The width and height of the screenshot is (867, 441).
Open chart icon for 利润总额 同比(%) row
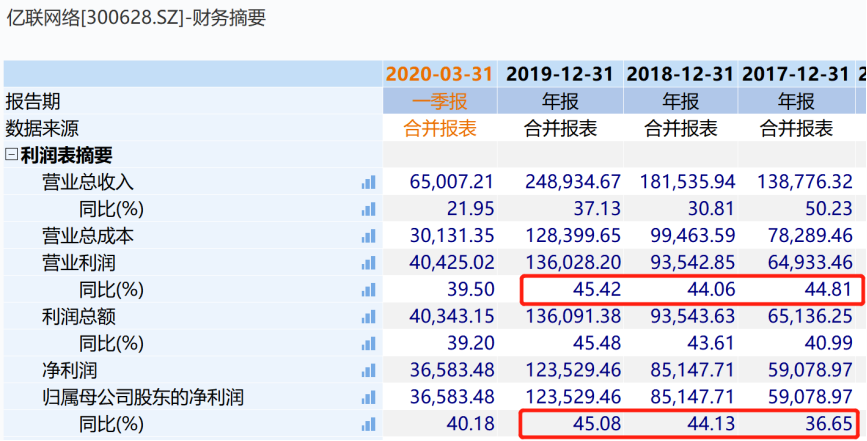(368, 344)
